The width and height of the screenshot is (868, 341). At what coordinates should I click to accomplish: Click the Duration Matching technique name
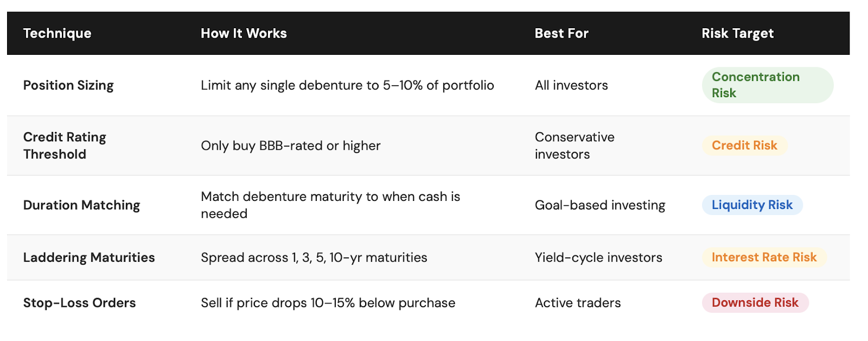81,205
